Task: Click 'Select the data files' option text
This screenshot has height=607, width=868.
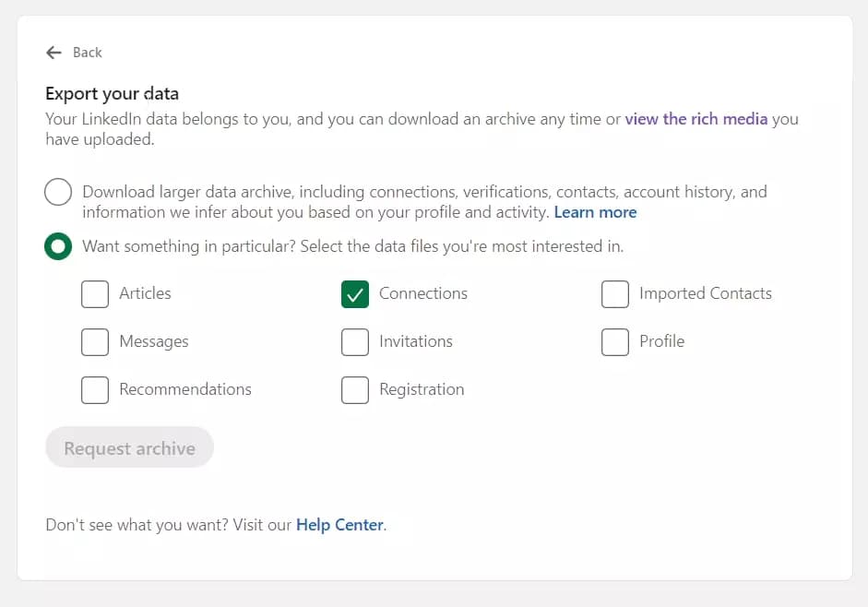Action: 352,246
